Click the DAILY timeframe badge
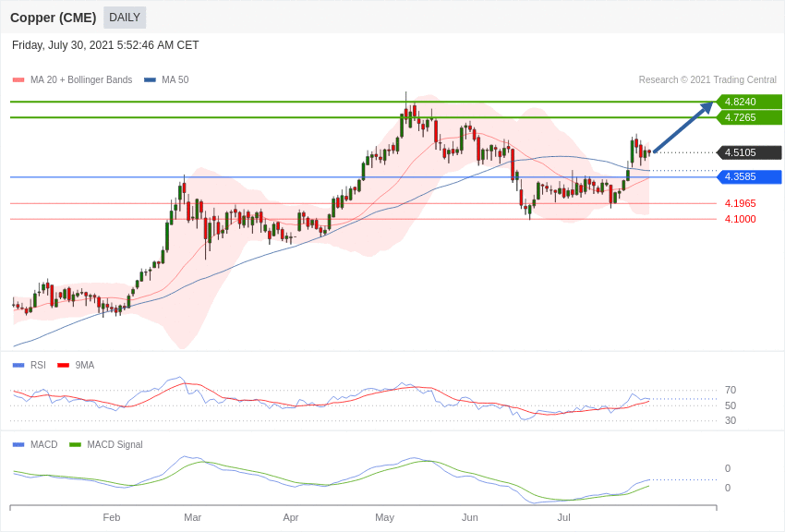The image size is (785, 532). pyautogui.click(x=125, y=18)
